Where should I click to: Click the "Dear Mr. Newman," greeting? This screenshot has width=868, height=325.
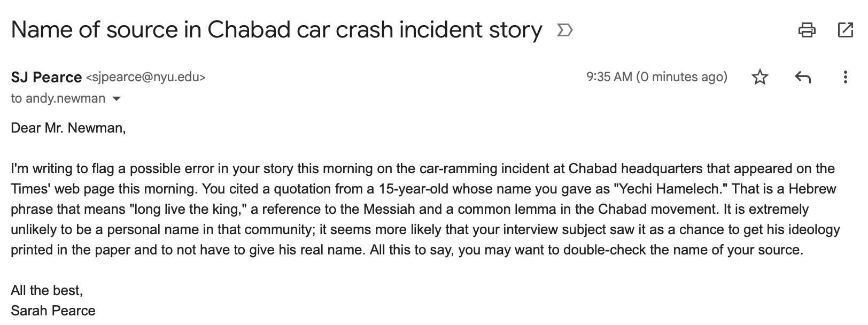point(68,129)
